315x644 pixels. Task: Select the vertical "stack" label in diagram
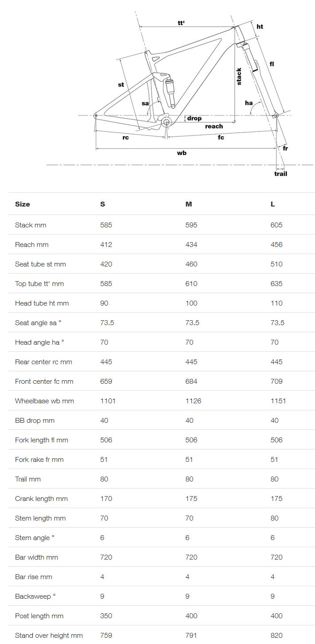239,76
